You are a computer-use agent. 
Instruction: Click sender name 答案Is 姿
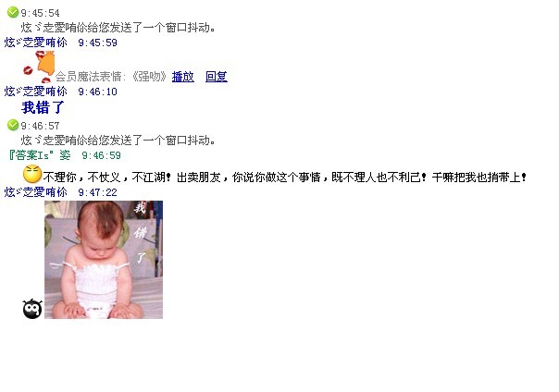coord(40,155)
